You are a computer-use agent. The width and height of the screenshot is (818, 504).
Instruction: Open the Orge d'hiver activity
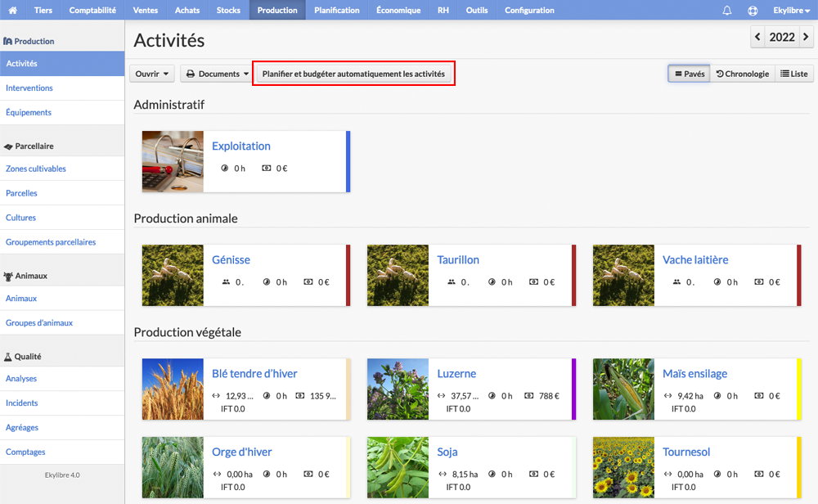pyautogui.click(x=241, y=452)
